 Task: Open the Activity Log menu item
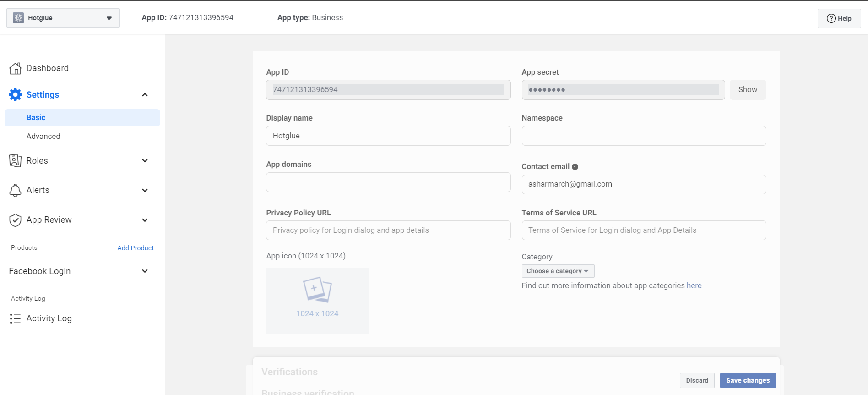pos(49,318)
